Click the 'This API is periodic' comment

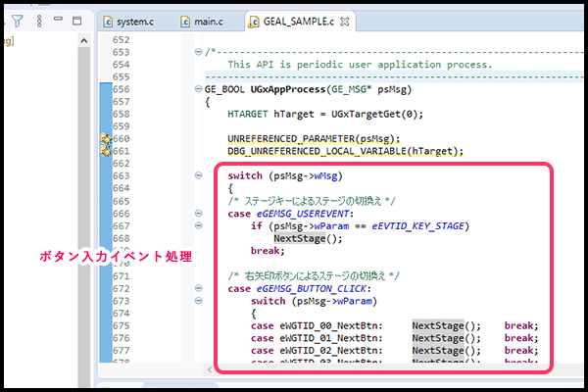click(360, 65)
